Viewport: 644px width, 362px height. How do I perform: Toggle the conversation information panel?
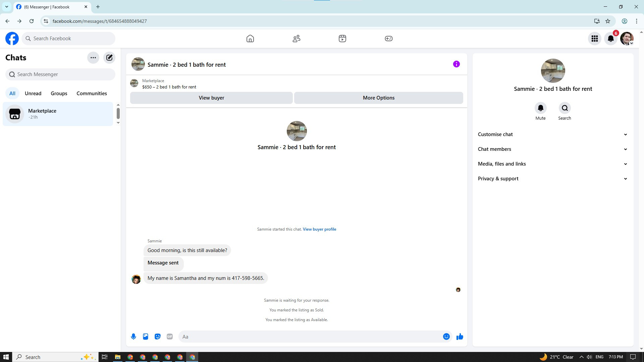pyautogui.click(x=456, y=64)
